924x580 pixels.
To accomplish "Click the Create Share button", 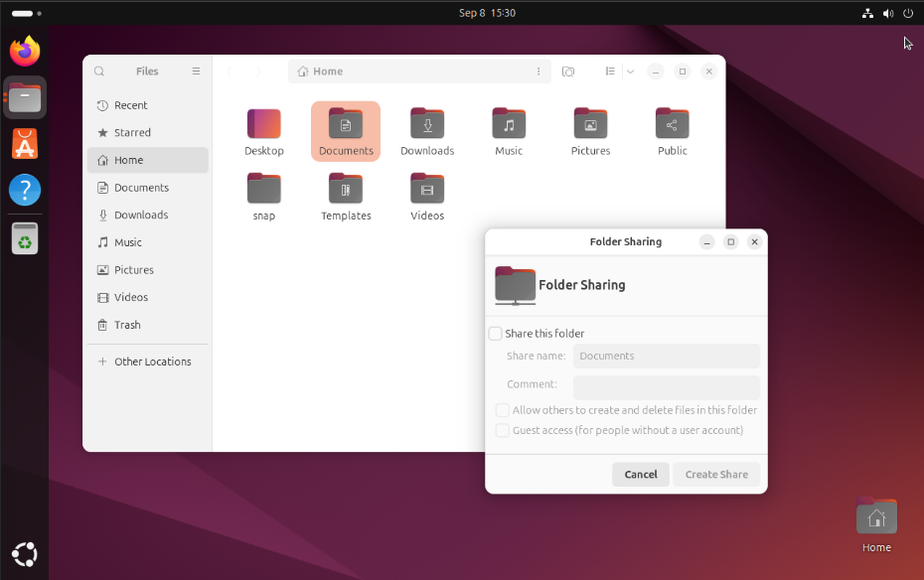I will 716,474.
